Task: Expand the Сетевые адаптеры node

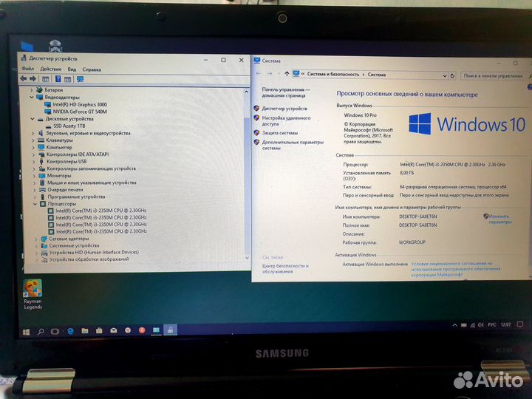Action: pyautogui.click(x=36, y=239)
